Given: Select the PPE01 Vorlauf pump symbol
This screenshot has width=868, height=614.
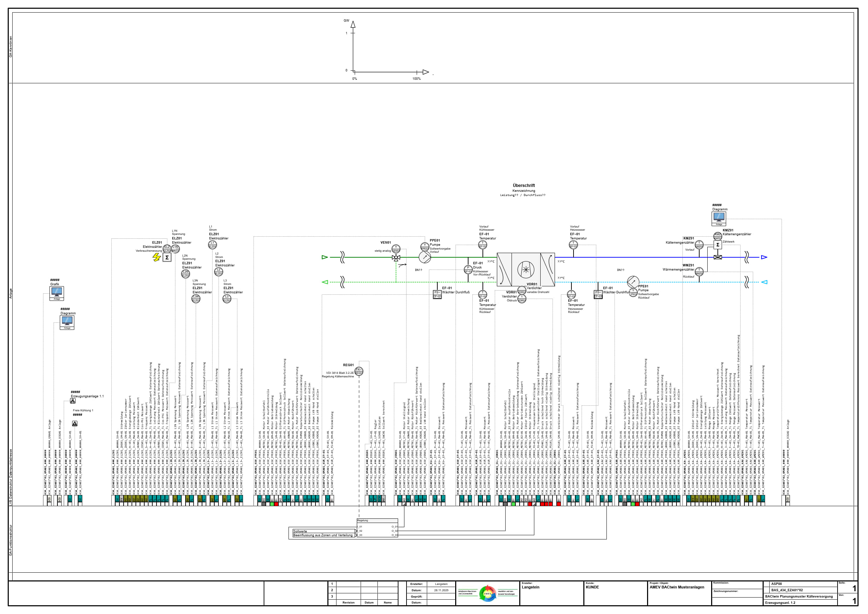Looking at the screenshot, I should [425, 258].
